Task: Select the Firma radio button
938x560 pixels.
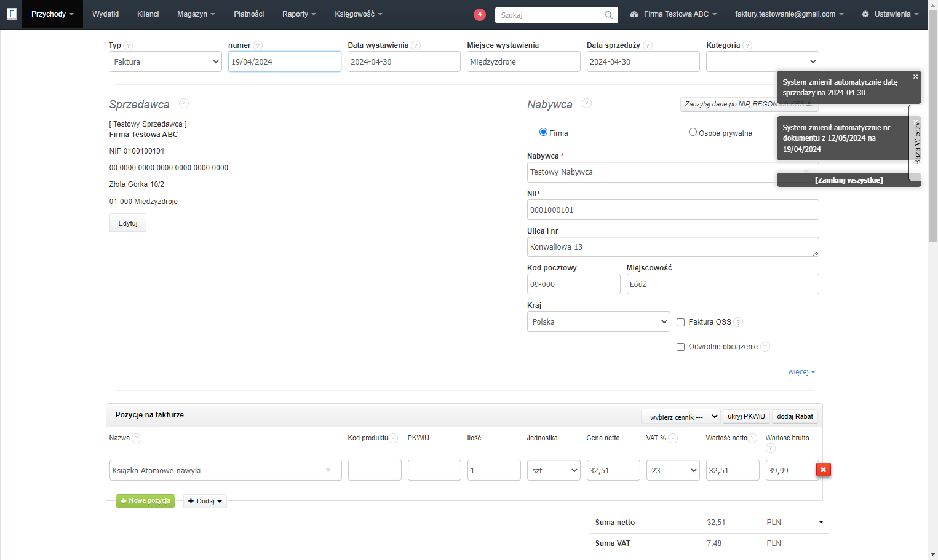Action: (543, 132)
